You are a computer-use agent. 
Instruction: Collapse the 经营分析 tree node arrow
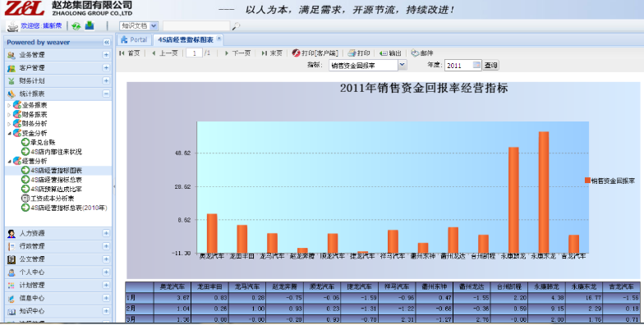10,161
